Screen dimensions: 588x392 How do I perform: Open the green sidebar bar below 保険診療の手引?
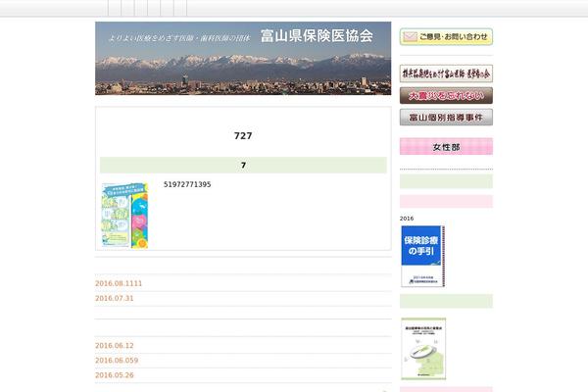(446, 301)
